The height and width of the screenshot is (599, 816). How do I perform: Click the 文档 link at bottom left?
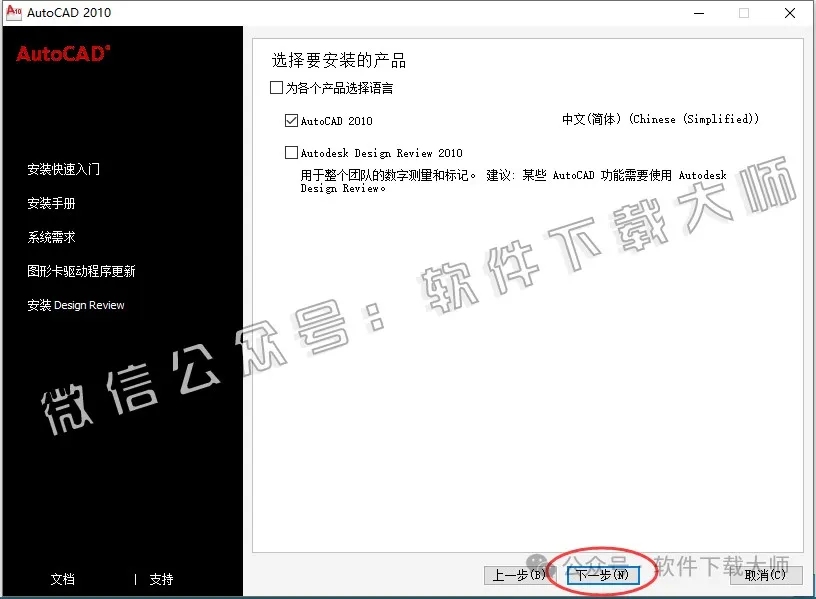click(63, 579)
